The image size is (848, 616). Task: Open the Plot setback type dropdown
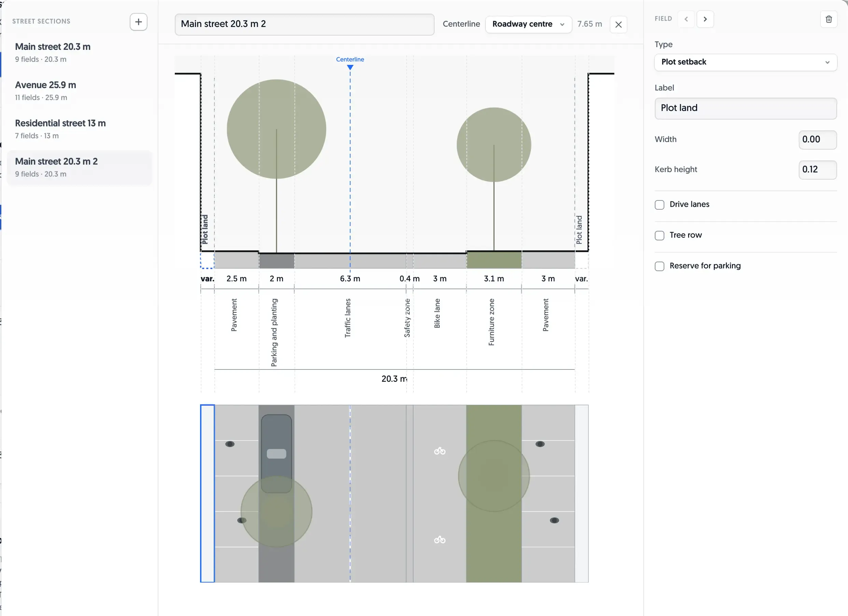pyautogui.click(x=746, y=62)
